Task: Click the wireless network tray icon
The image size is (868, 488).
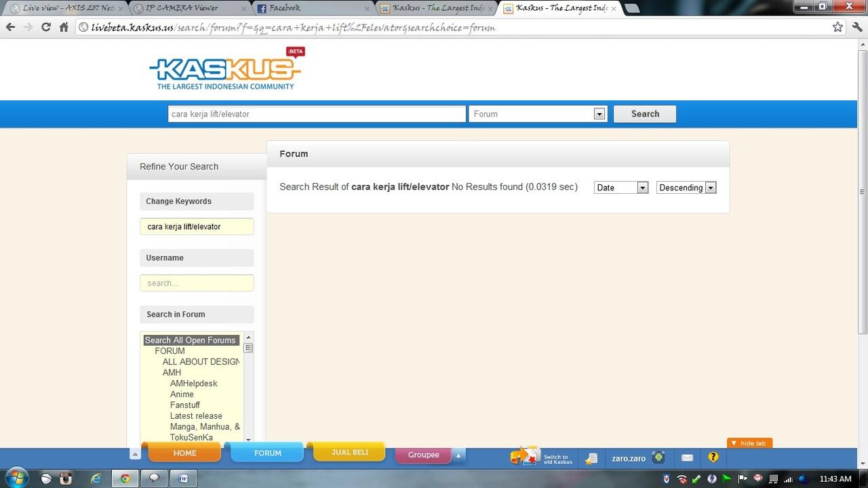Action: coord(682,479)
